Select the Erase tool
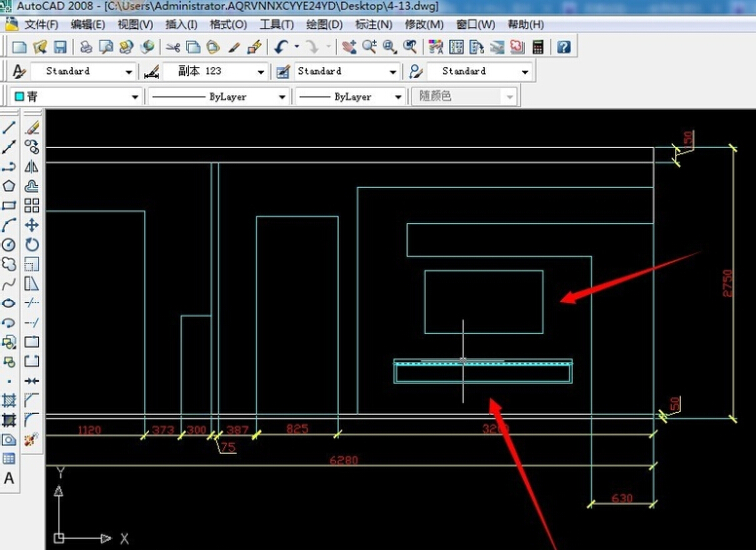 tap(32, 128)
